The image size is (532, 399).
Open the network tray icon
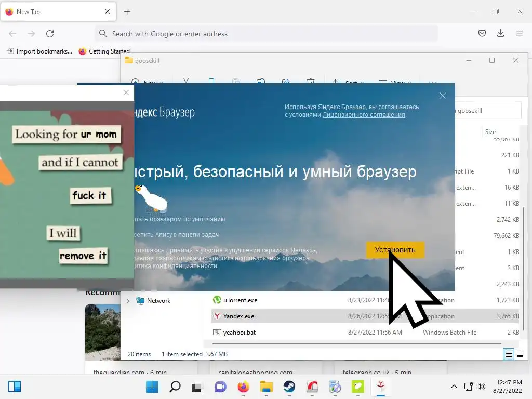(x=469, y=387)
